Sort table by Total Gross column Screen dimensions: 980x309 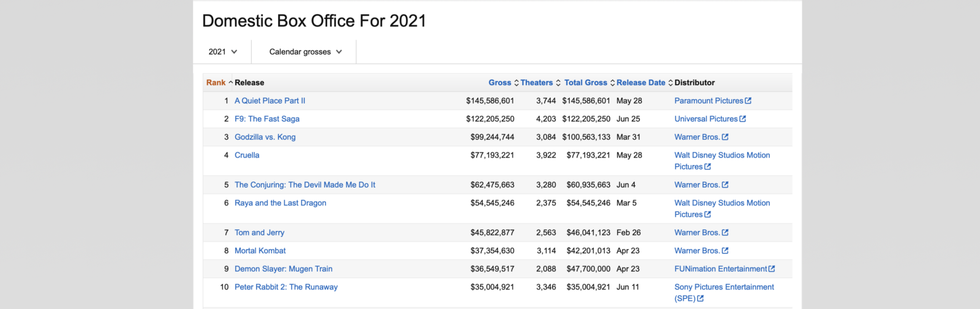586,83
